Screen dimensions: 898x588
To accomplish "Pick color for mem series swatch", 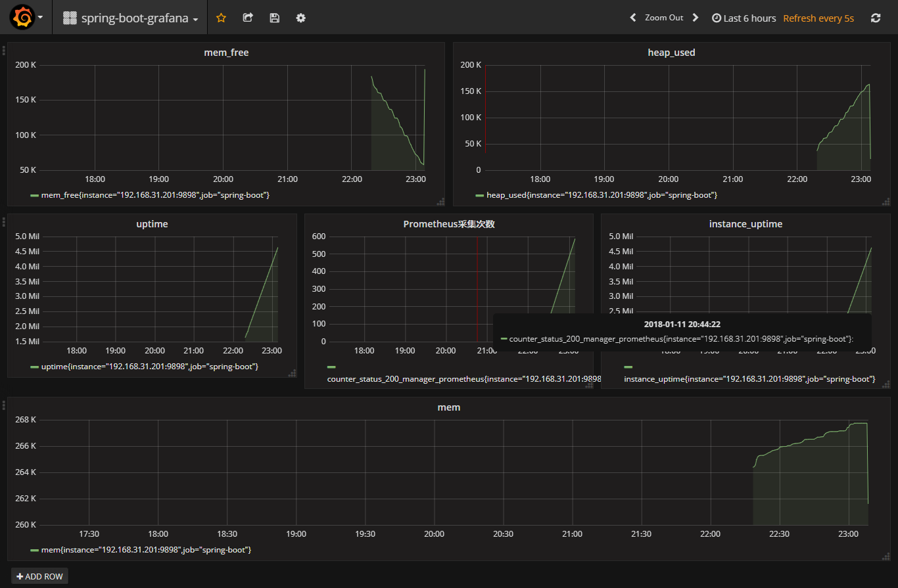I will click(35, 550).
